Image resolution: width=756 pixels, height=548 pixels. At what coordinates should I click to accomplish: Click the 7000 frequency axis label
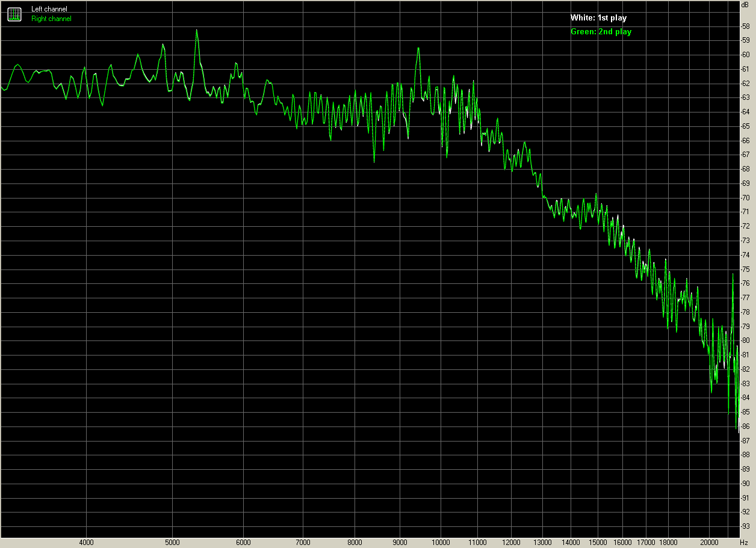pyautogui.click(x=302, y=543)
